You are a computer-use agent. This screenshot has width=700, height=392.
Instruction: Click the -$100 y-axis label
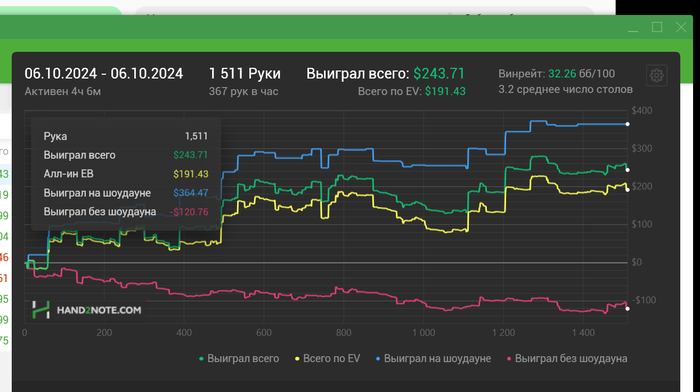(x=643, y=300)
